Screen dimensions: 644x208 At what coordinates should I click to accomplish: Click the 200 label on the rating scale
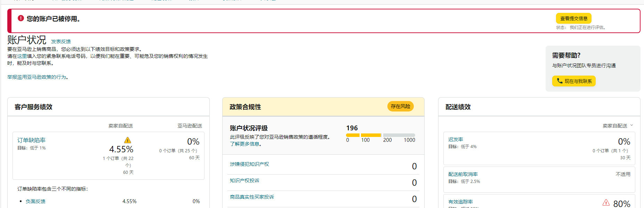387,140
